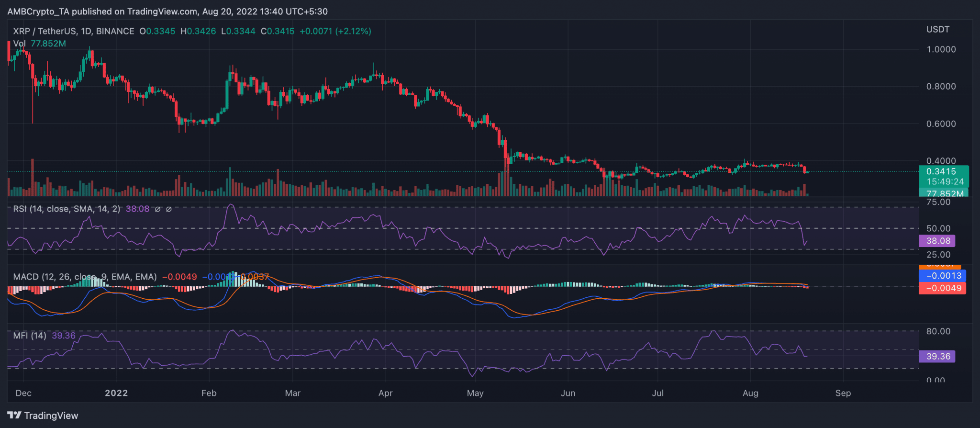Click the Aug label on the time axis
The height and width of the screenshot is (428, 980).
coord(750,393)
